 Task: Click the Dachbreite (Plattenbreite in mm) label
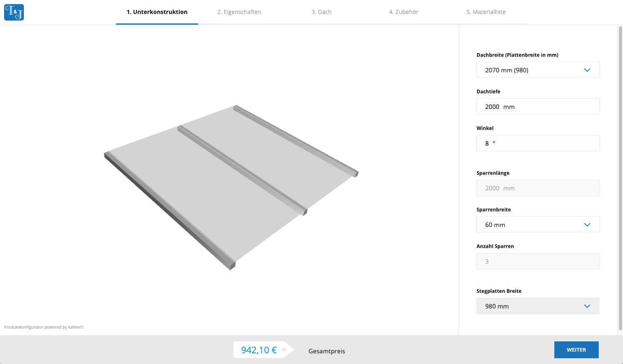click(x=517, y=55)
